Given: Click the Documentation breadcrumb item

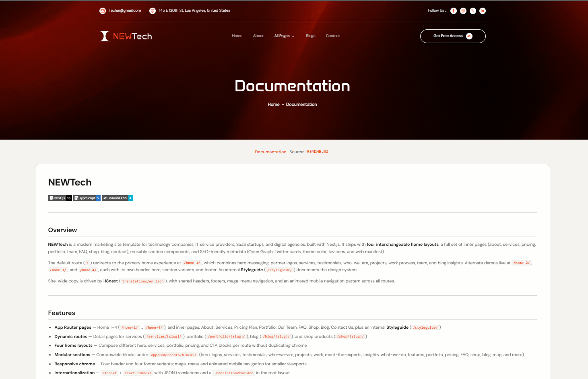Looking at the screenshot, I should point(301,104).
